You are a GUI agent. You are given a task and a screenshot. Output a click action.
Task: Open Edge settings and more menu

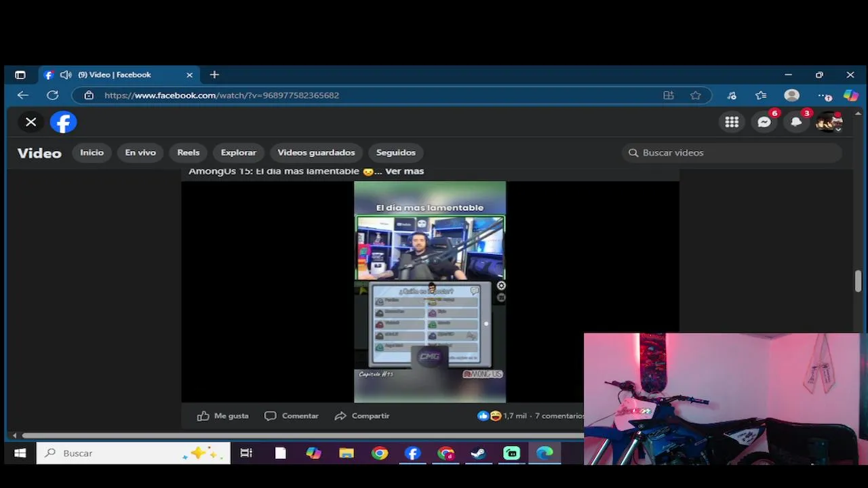tap(824, 96)
